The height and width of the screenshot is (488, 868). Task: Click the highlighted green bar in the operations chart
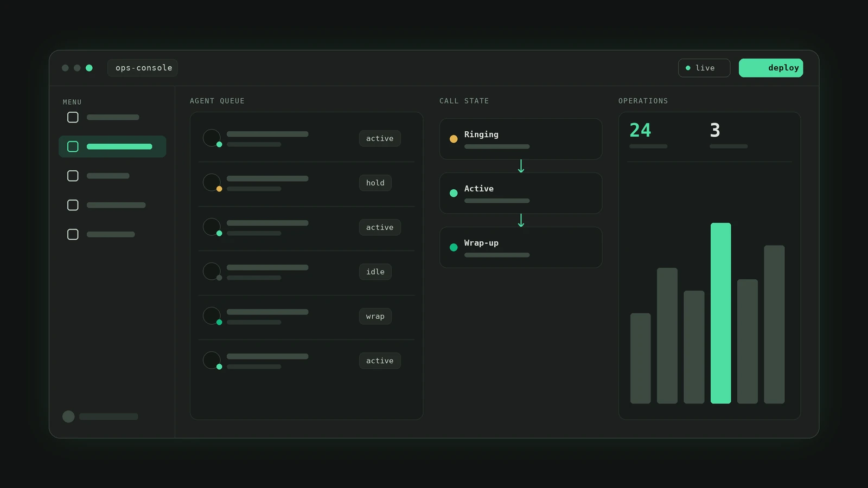[720, 313]
